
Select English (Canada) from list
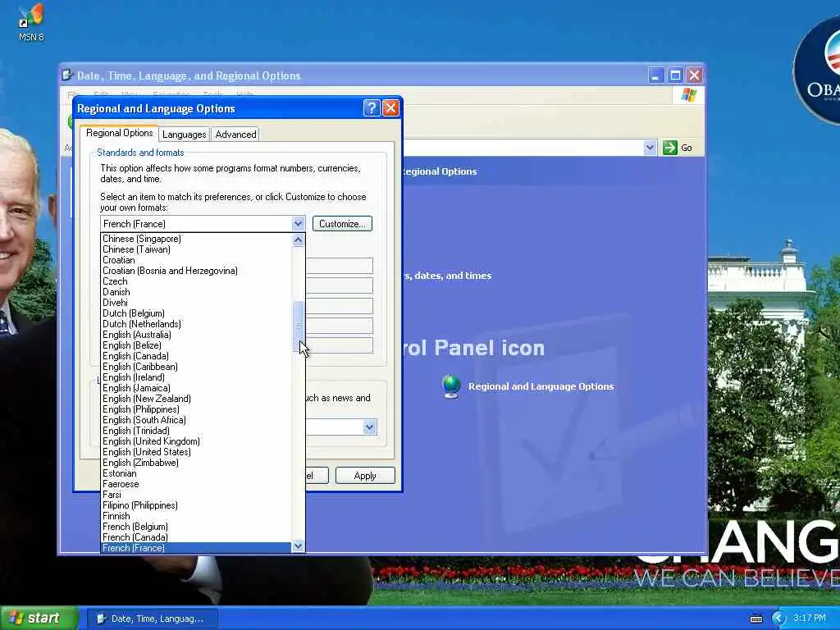click(196, 356)
